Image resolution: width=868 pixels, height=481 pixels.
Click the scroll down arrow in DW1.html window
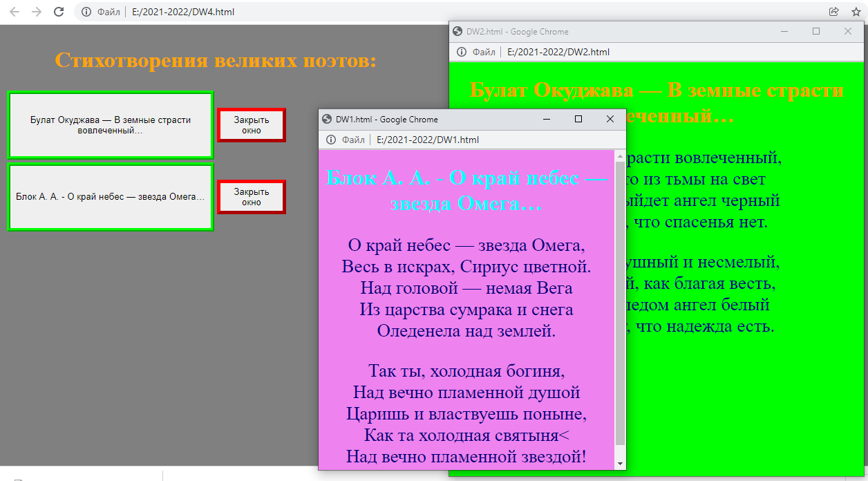[620, 463]
